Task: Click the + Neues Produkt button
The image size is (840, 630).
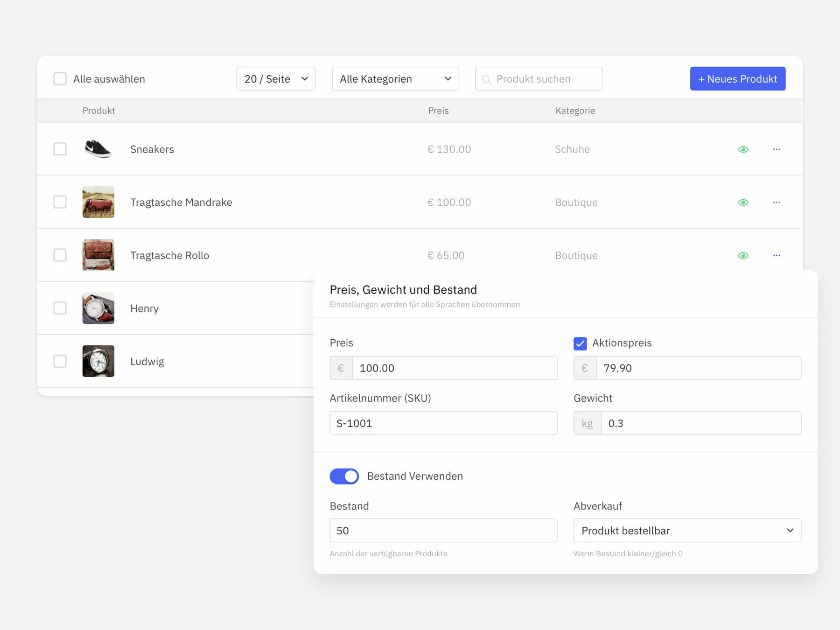Action: (737, 79)
